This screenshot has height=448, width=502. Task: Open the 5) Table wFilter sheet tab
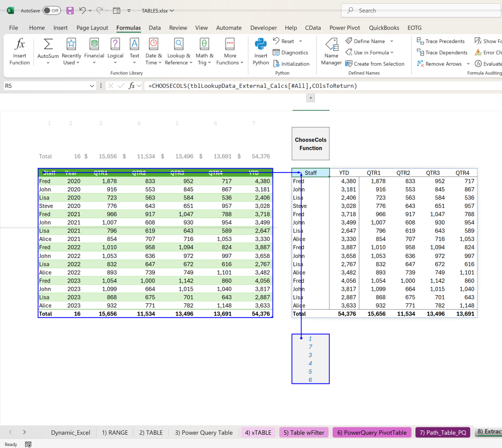click(304, 433)
